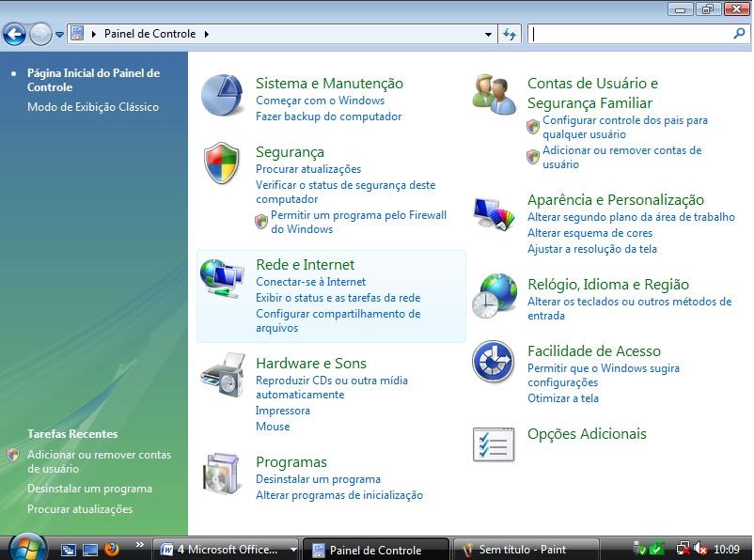Click the Contas de Usuário people icon
Image resolution: width=754 pixels, height=560 pixels.
tap(494, 94)
